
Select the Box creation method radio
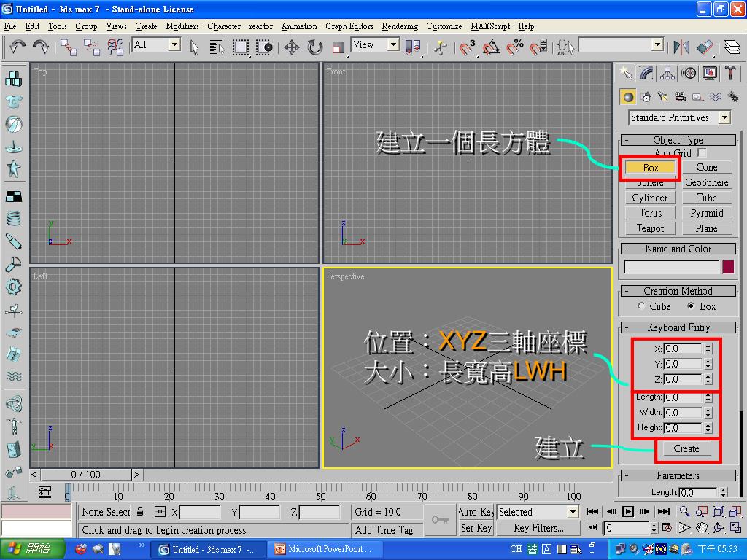click(x=691, y=306)
